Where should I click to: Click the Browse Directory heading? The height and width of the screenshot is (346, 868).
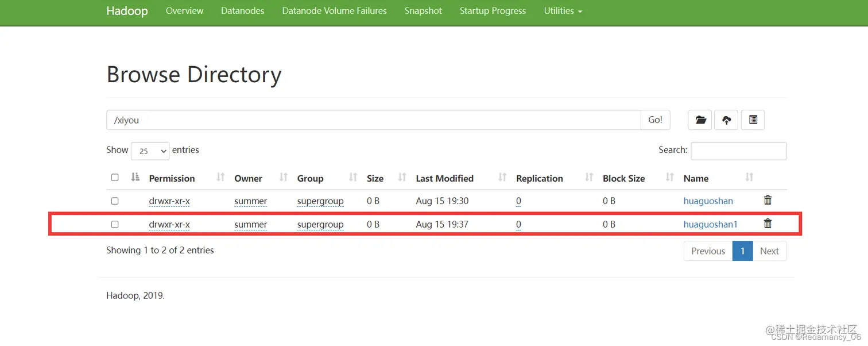[194, 75]
